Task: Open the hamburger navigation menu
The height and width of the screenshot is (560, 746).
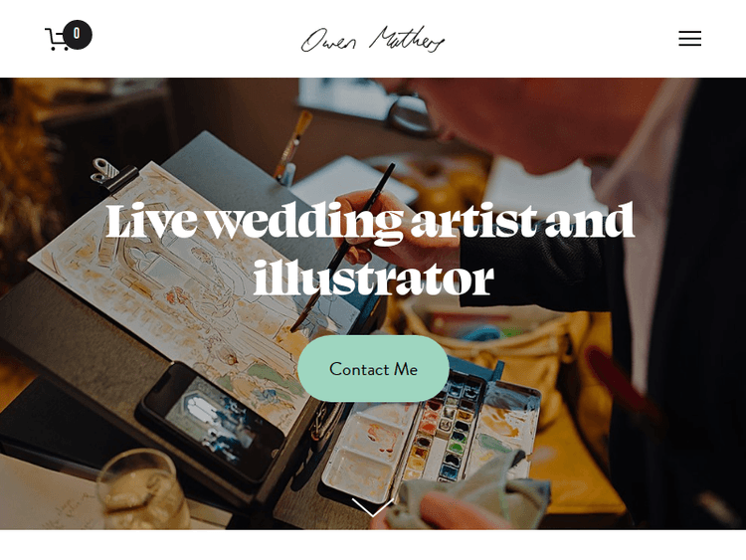Action: [689, 38]
